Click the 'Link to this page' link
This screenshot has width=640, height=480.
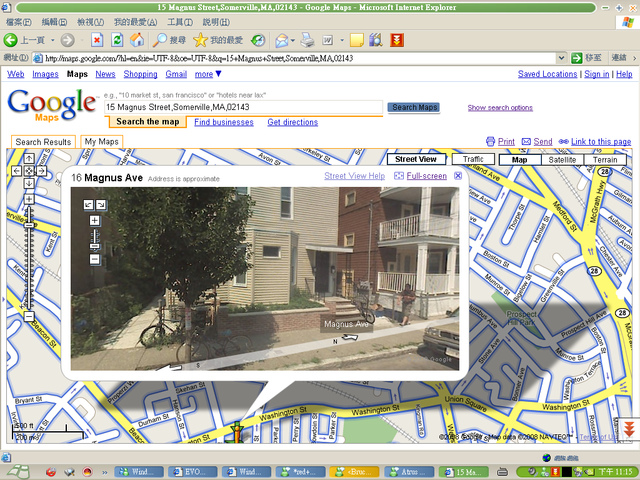click(601, 142)
